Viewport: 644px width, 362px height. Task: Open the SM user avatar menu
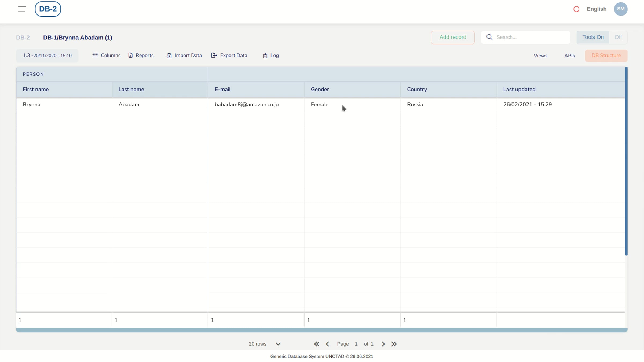620,9
